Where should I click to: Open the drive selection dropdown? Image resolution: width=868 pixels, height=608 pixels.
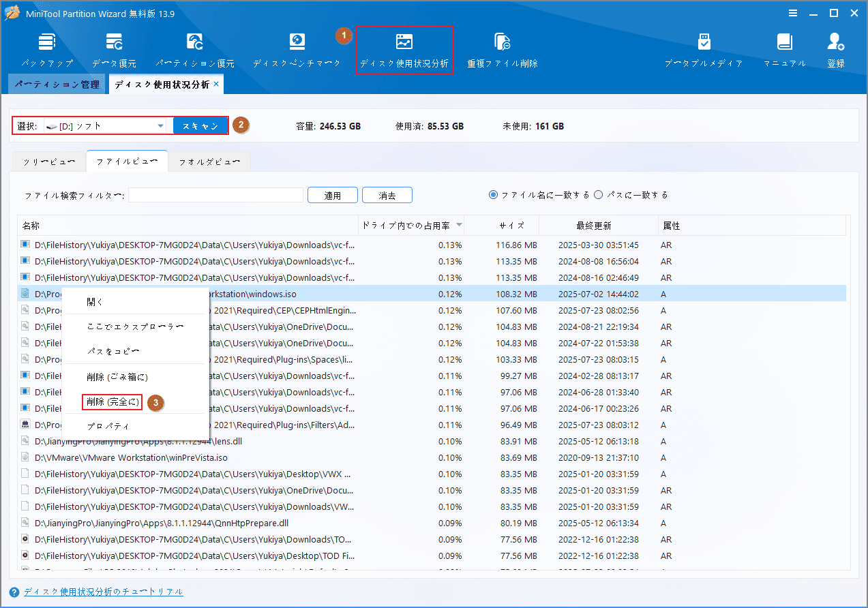[161, 126]
